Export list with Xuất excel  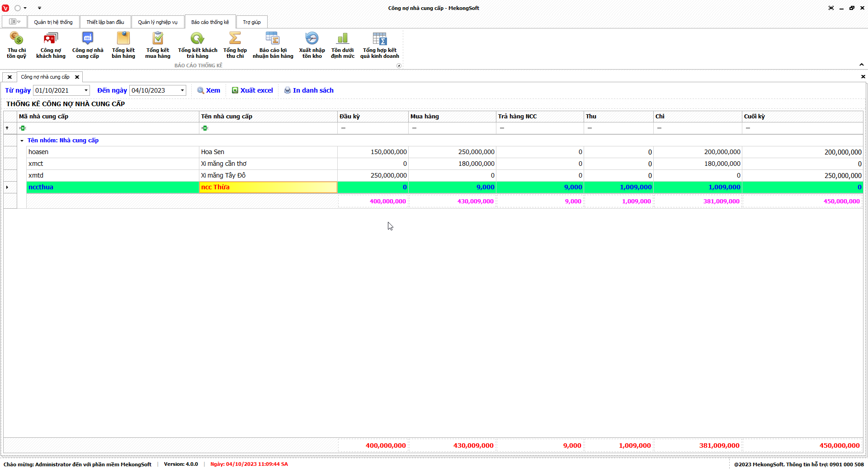[252, 90]
